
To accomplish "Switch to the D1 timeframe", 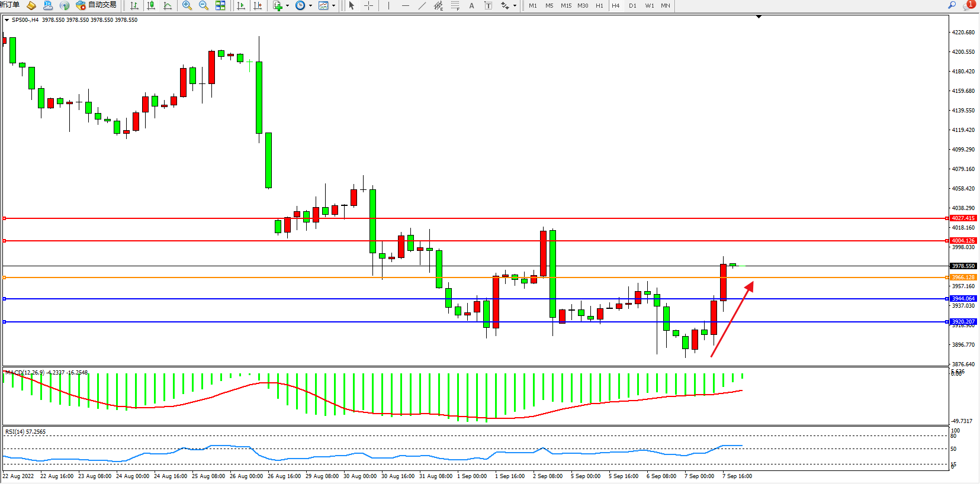I will pos(632,5).
